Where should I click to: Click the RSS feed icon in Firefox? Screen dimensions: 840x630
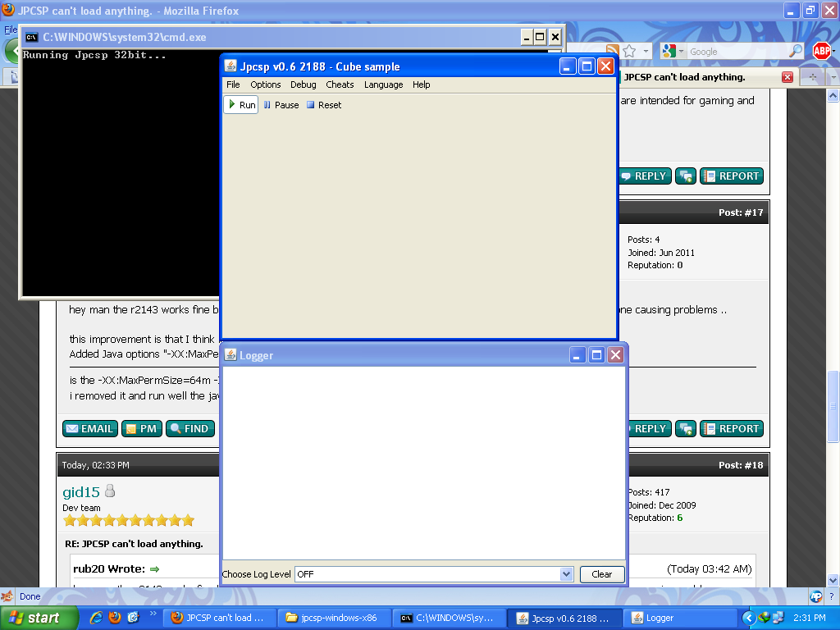(x=612, y=51)
